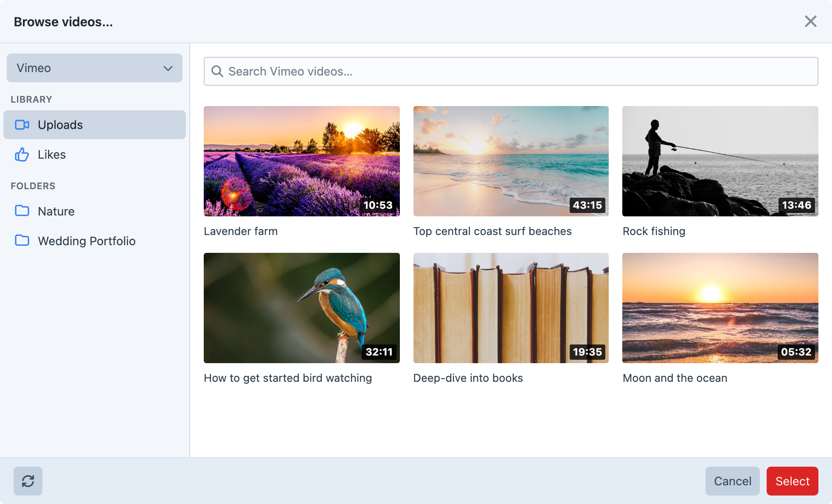Click the magnifier search icon

pyautogui.click(x=217, y=71)
